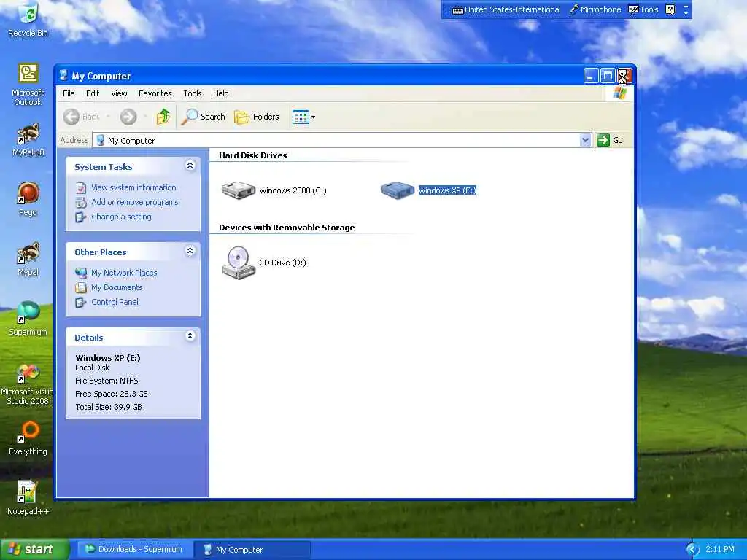Open the Help menu
This screenshot has height=560, width=747.
tap(220, 93)
